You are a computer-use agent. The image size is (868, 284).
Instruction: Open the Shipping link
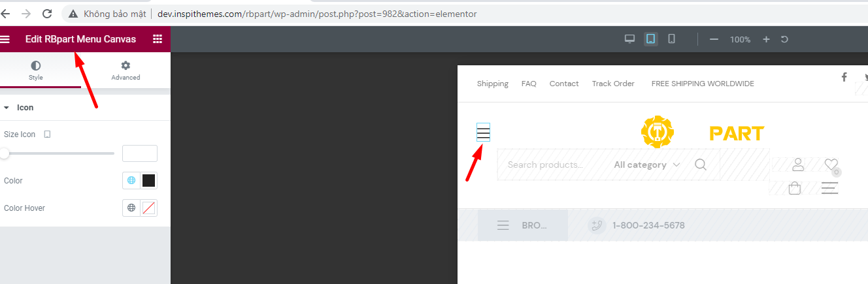point(493,84)
